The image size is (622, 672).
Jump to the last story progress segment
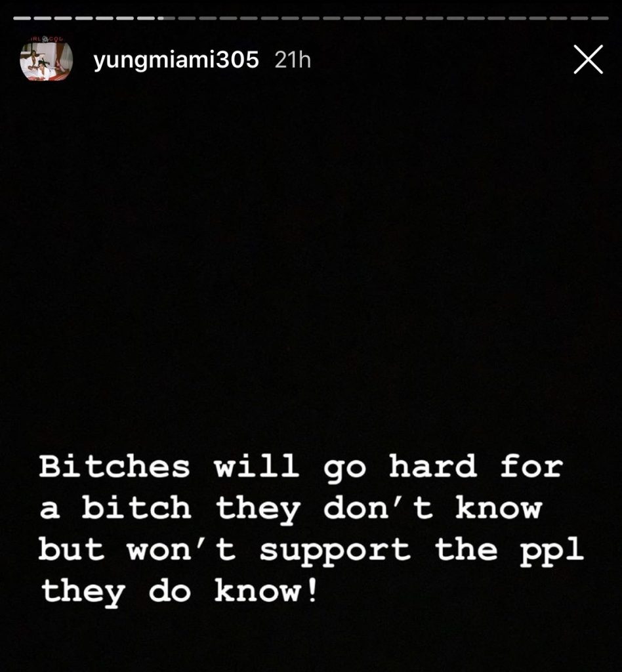click(600, 18)
